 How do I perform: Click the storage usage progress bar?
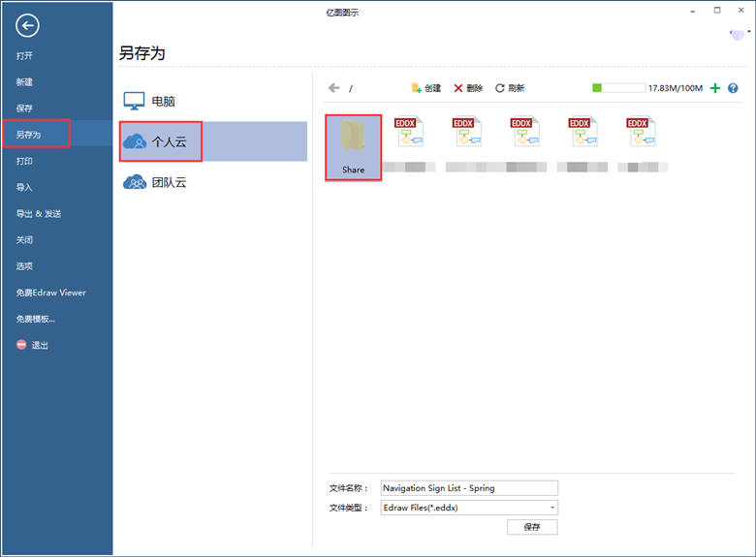(x=618, y=88)
